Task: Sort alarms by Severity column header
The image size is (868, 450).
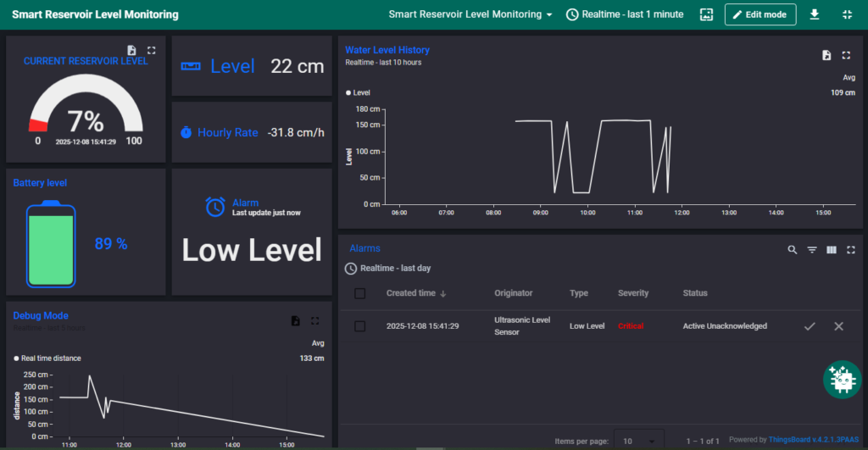Action: pos(633,293)
